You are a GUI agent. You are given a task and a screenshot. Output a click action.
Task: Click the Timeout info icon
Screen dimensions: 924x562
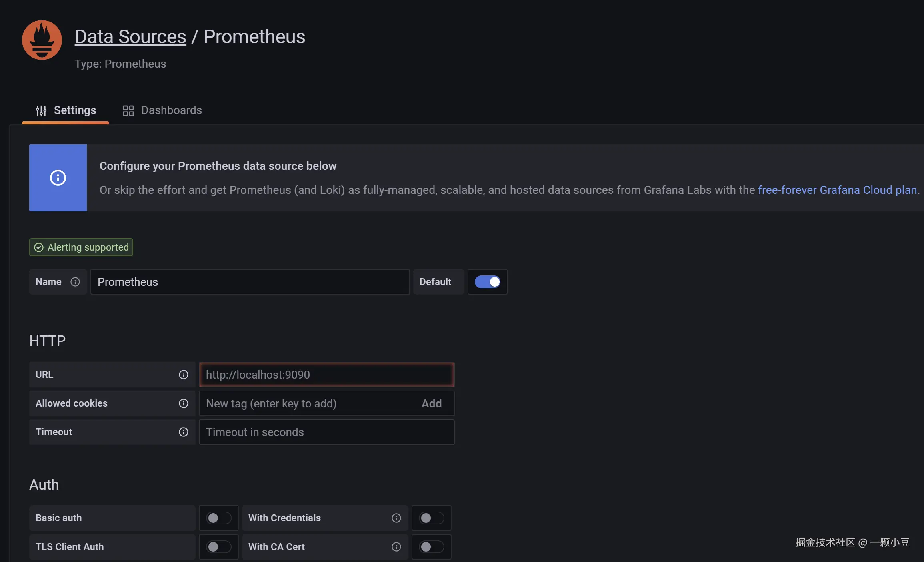pyautogui.click(x=184, y=432)
